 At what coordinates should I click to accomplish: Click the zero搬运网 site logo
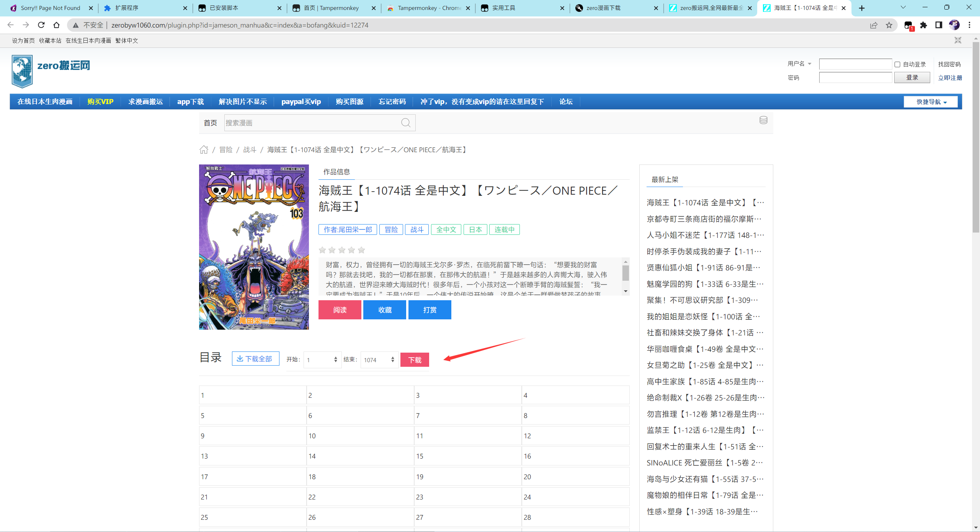[x=51, y=71]
